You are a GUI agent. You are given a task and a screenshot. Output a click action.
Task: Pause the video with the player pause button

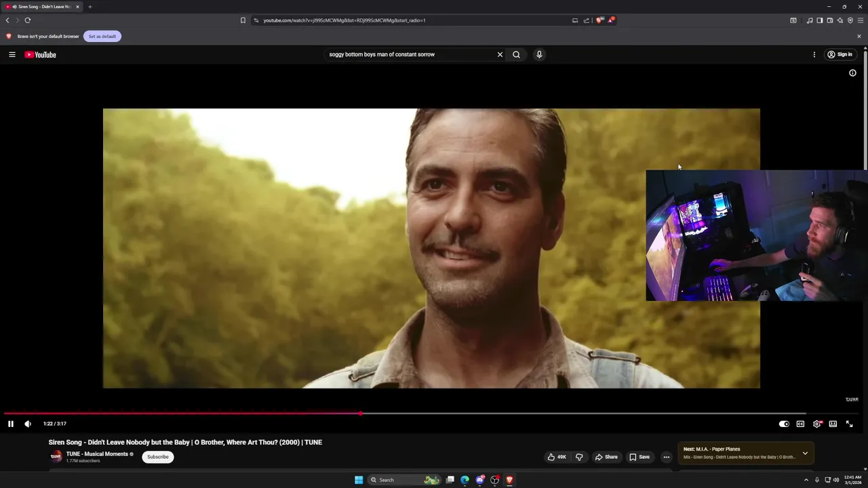click(11, 424)
